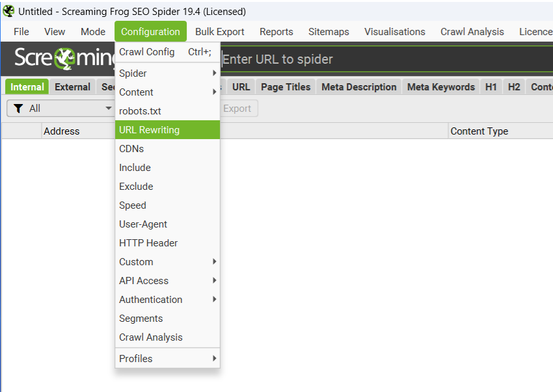This screenshot has width=553, height=392.
Task: Open the File menu
Action: pyautogui.click(x=21, y=32)
